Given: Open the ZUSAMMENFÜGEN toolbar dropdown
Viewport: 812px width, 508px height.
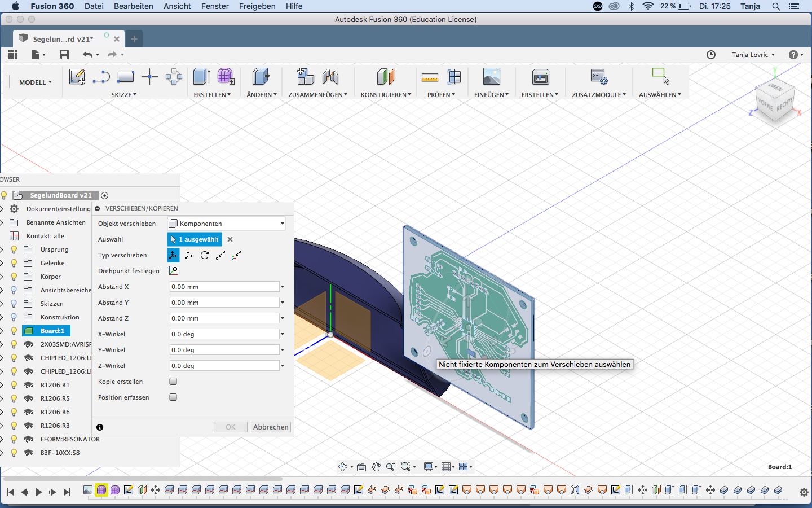Looking at the screenshot, I should pos(317,95).
